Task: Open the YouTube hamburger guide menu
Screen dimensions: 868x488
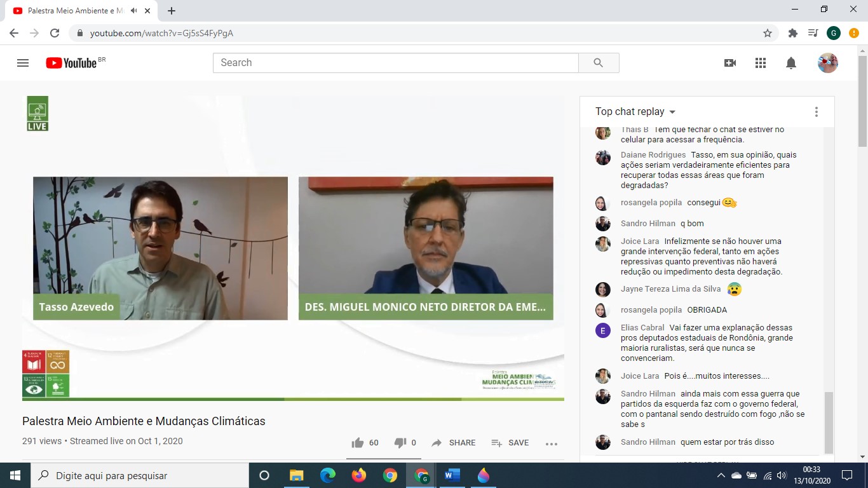Action: pos(23,63)
